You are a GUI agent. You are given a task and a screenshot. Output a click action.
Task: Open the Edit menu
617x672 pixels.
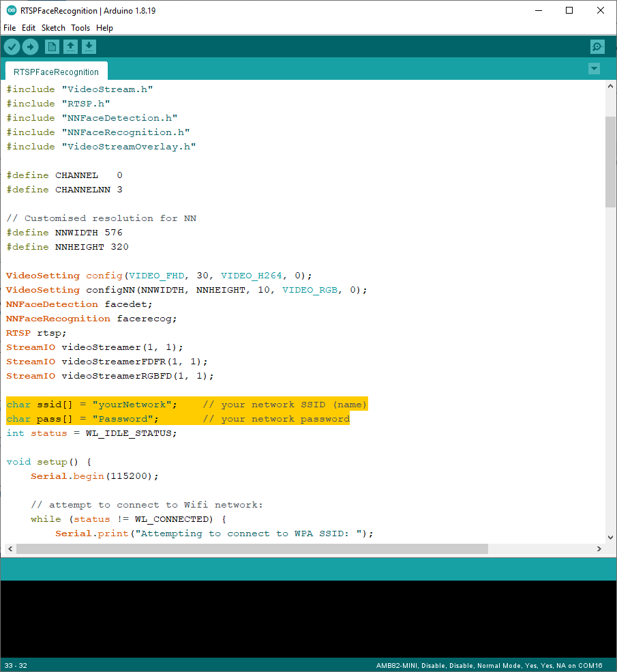[29, 28]
